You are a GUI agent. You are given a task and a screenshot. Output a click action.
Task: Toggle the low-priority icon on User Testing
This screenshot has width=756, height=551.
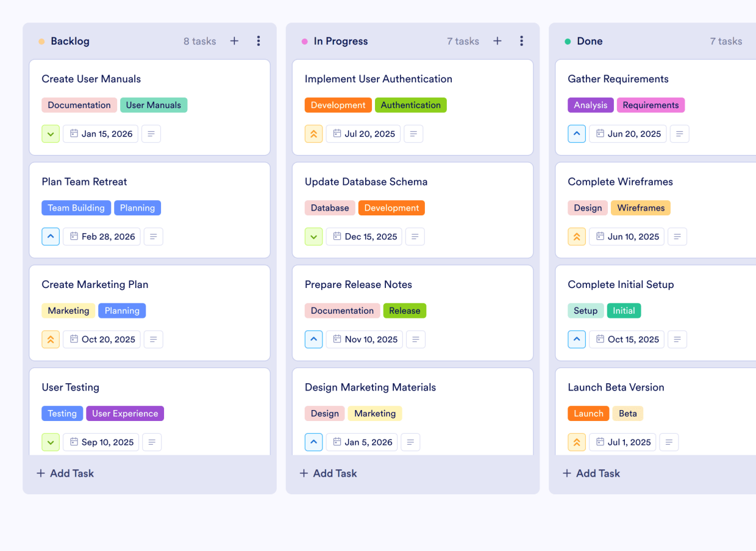point(51,442)
